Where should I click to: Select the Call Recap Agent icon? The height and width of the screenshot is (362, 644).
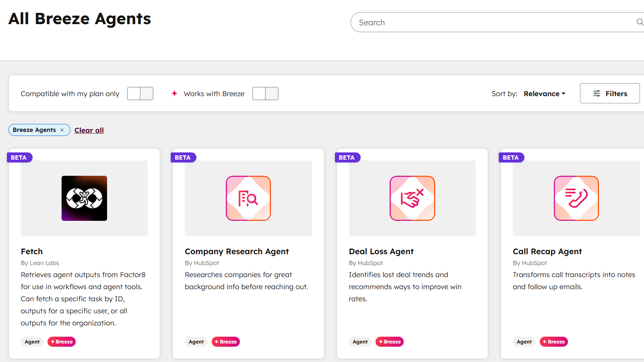coord(576,198)
